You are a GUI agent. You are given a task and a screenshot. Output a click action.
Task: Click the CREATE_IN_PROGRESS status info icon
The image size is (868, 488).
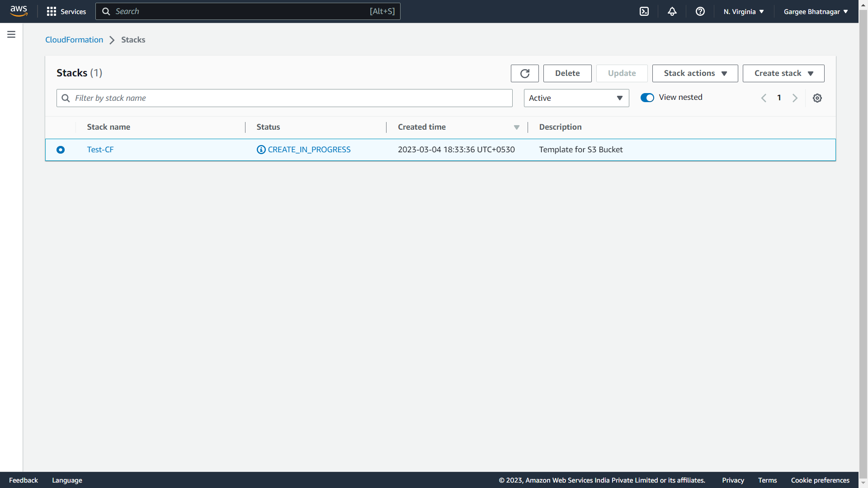[261, 150]
